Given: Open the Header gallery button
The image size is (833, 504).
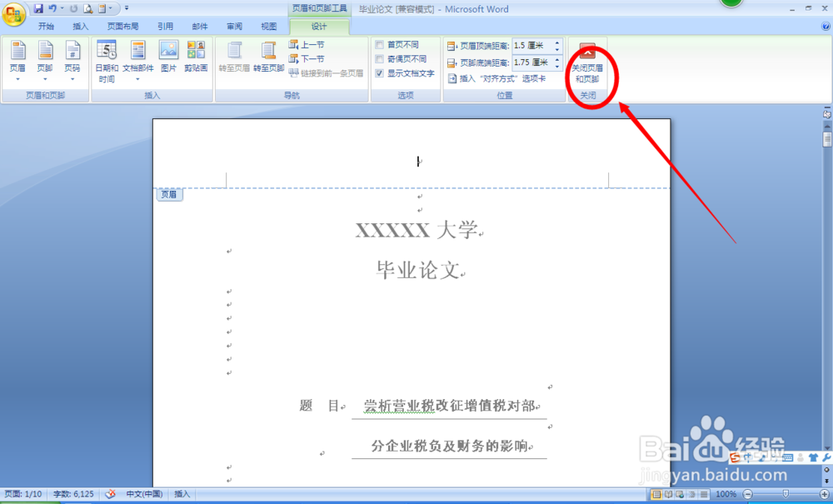Looking at the screenshot, I should click(x=17, y=62).
